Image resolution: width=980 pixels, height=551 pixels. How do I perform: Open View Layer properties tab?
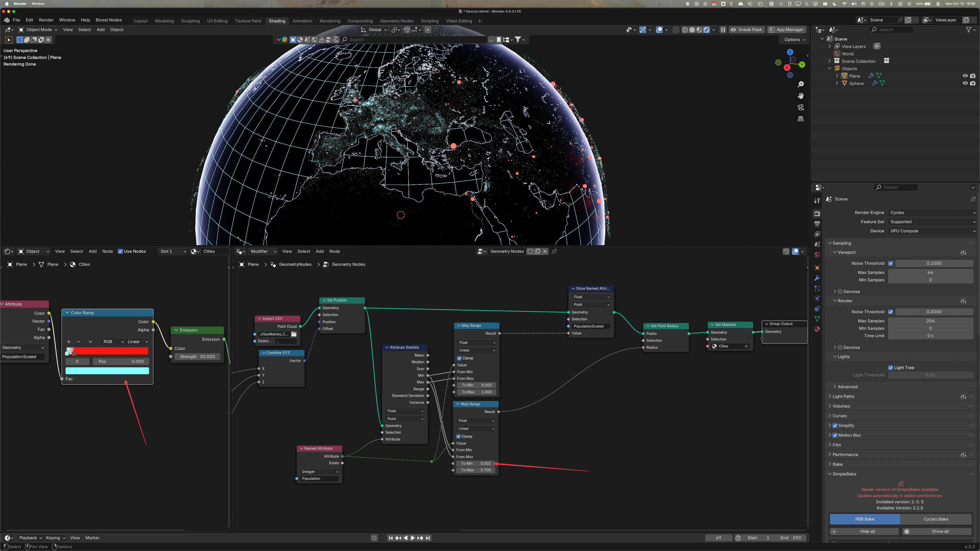817,234
